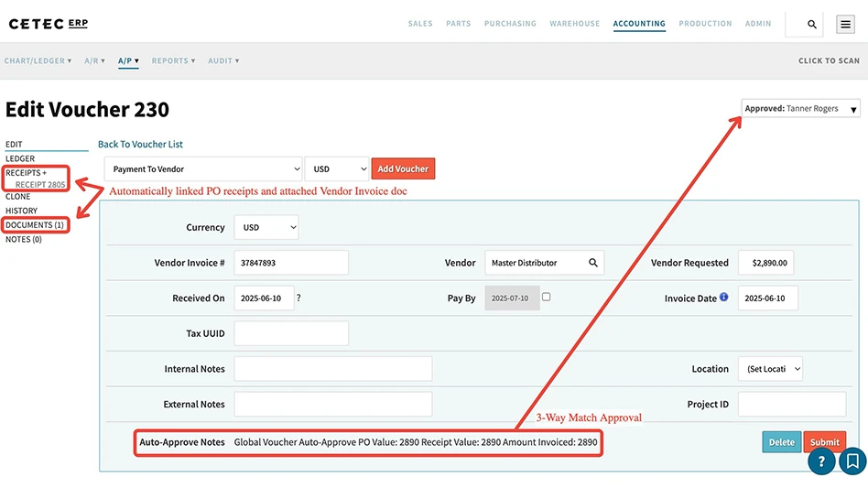Click the bookmark icon in bottom corner
Image resolution: width=868 pixels, height=488 pixels.
tap(852, 461)
